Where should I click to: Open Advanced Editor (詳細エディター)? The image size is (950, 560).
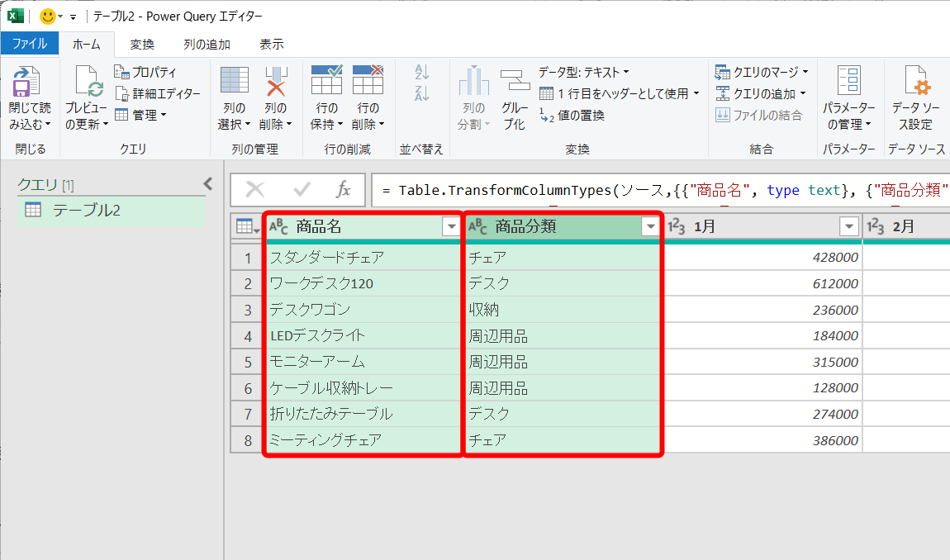pyautogui.click(x=158, y=93)
